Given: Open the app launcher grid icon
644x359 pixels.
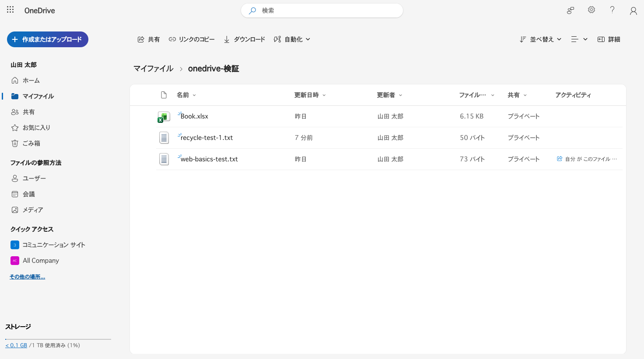Looking at the screenshot, I should tap(10, 10).
